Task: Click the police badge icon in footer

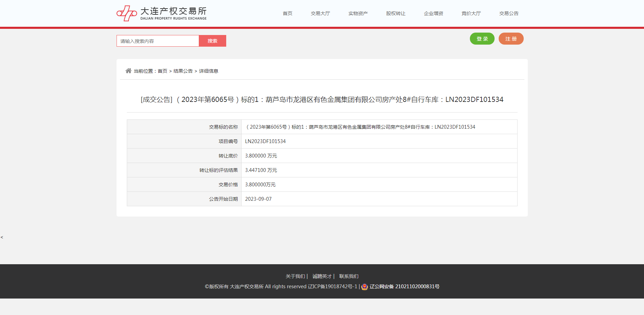Action: pyautogui.click(x=365, y=287)
